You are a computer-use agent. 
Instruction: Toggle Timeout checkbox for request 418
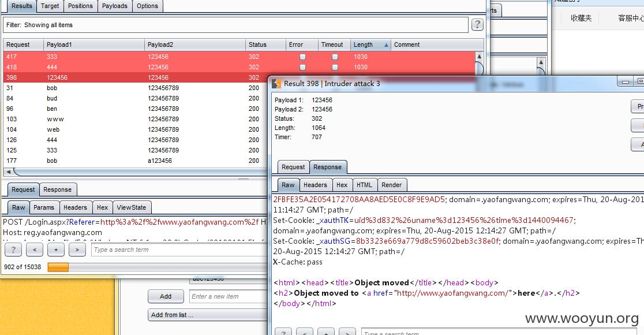(335, 67)
